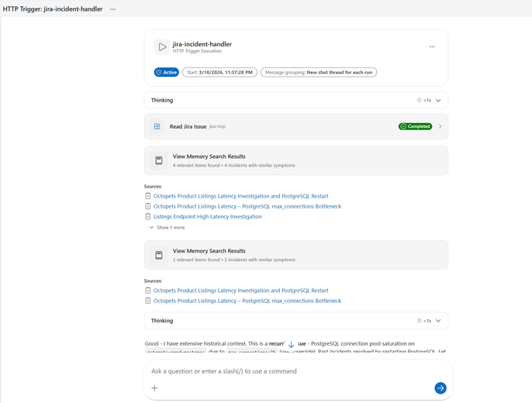Click the Active status badge

[167, 73]
